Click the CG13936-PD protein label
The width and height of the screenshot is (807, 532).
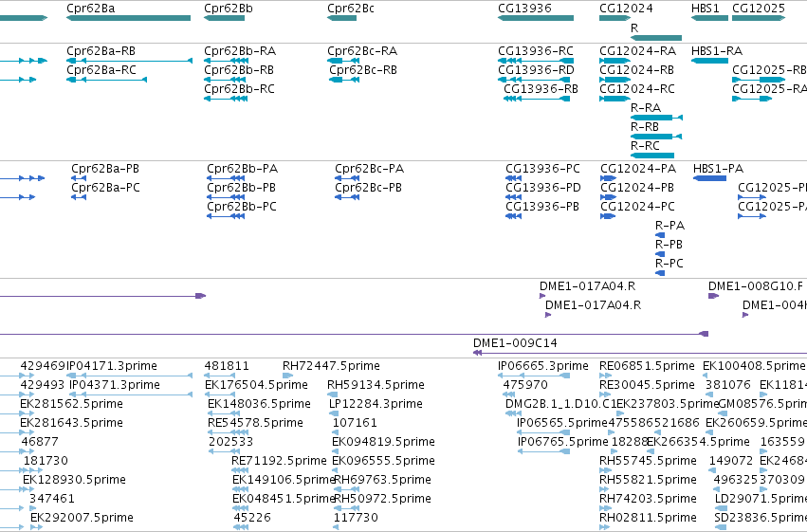[x=543, y=188]
